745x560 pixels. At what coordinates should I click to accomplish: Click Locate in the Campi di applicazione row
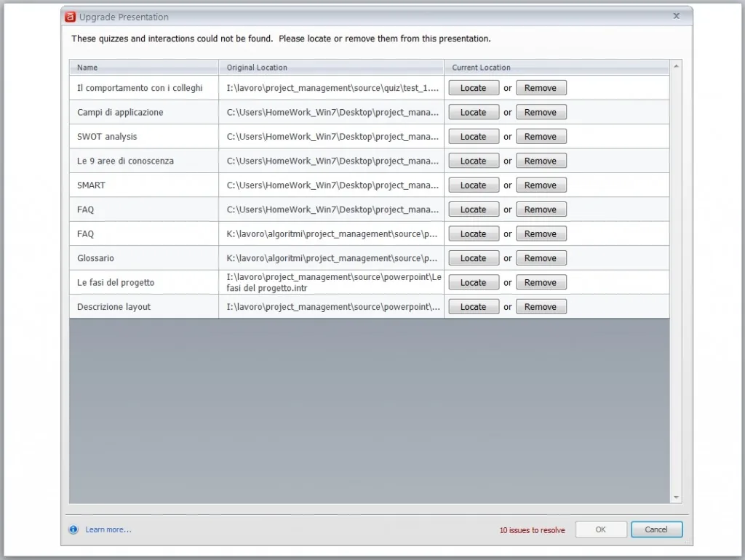coord(473,112)
